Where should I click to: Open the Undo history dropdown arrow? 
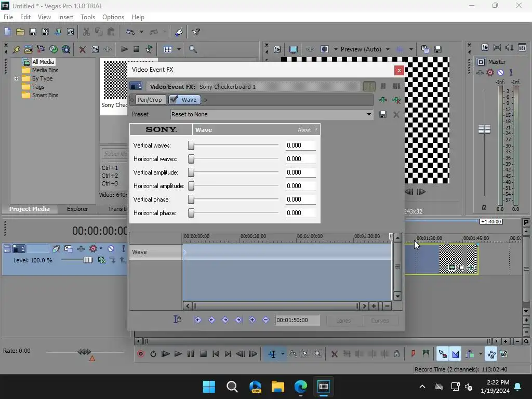(x=141, y=32)
